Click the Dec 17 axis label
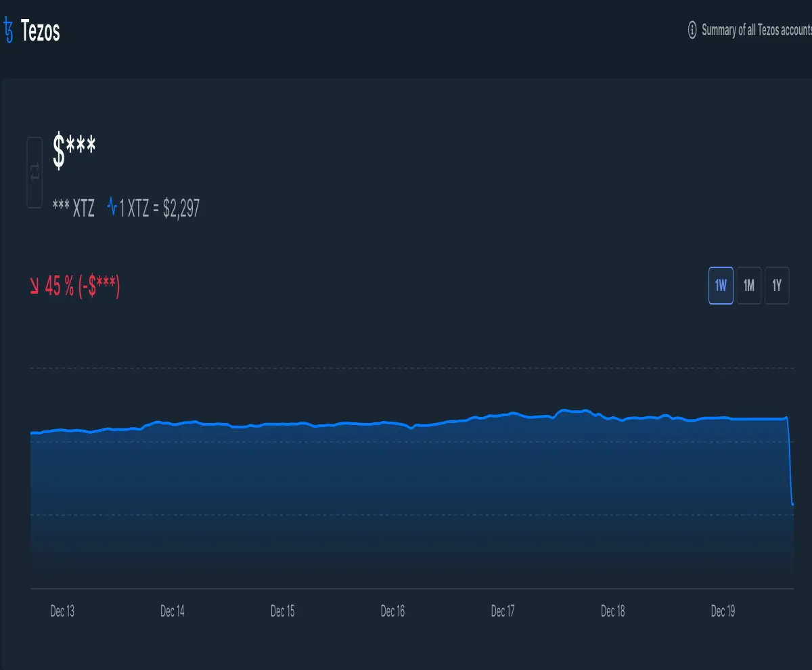The image size is (812, 670). (503, 611)
